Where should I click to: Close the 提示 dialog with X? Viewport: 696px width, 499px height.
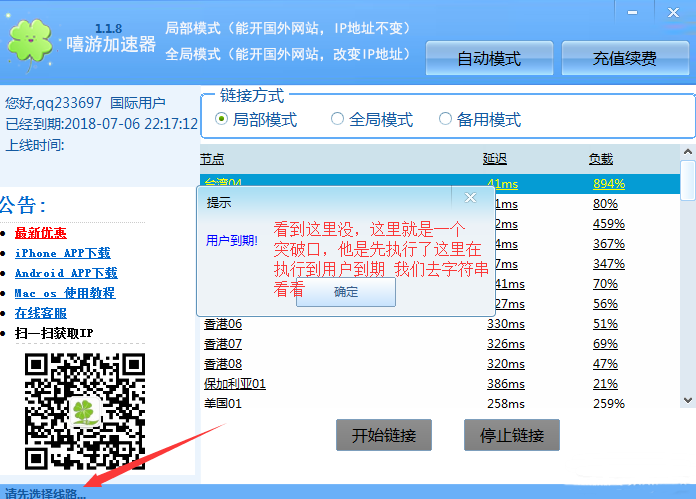(x=471, y=198)
